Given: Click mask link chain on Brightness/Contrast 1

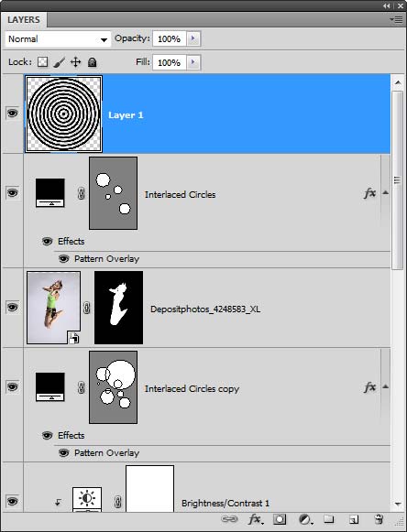Looking at the screenshot, I should (117, 502).
